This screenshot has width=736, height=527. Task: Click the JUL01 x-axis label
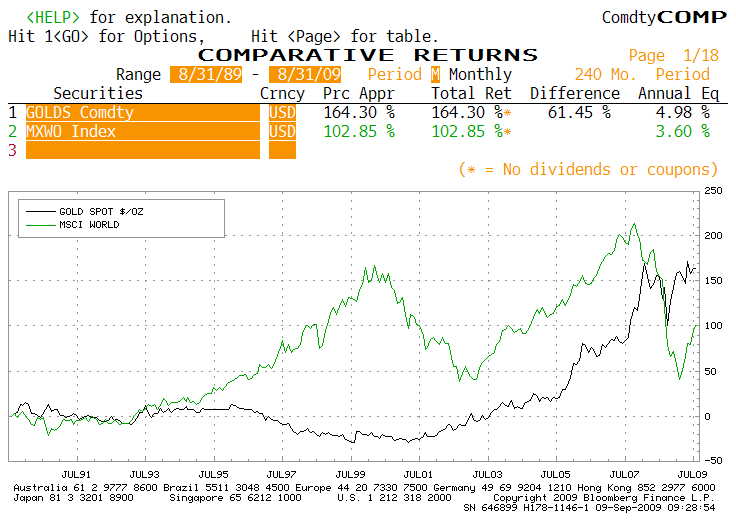click(x=418, y=474)
